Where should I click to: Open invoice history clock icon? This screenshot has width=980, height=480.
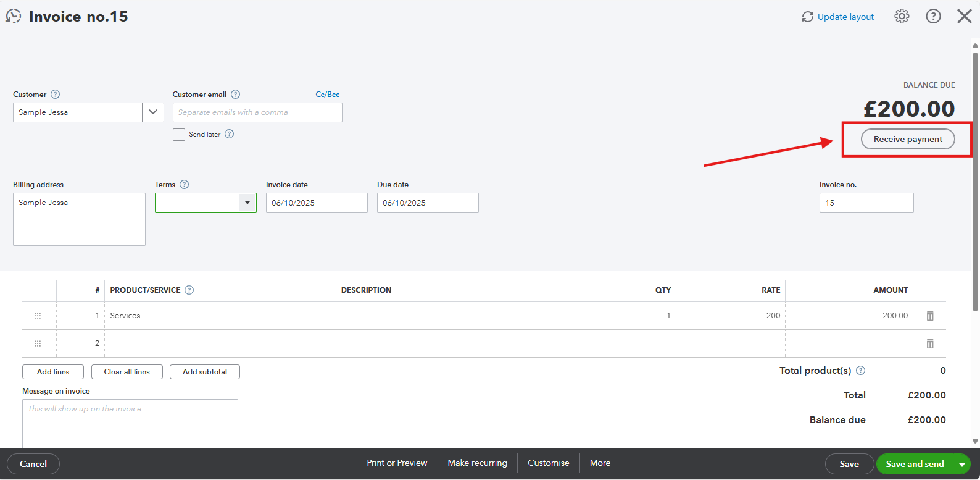[x=14, y=17]
